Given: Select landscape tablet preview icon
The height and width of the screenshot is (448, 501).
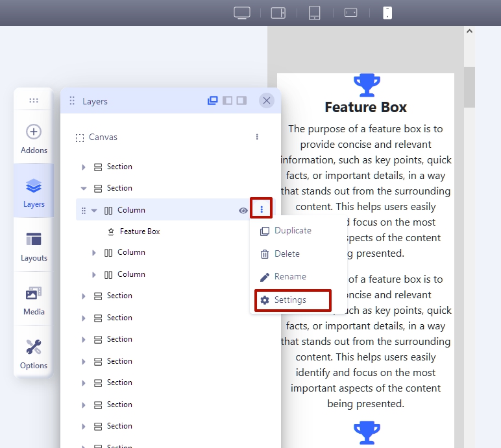Looking at the screenshot, I should pos(278,13).
